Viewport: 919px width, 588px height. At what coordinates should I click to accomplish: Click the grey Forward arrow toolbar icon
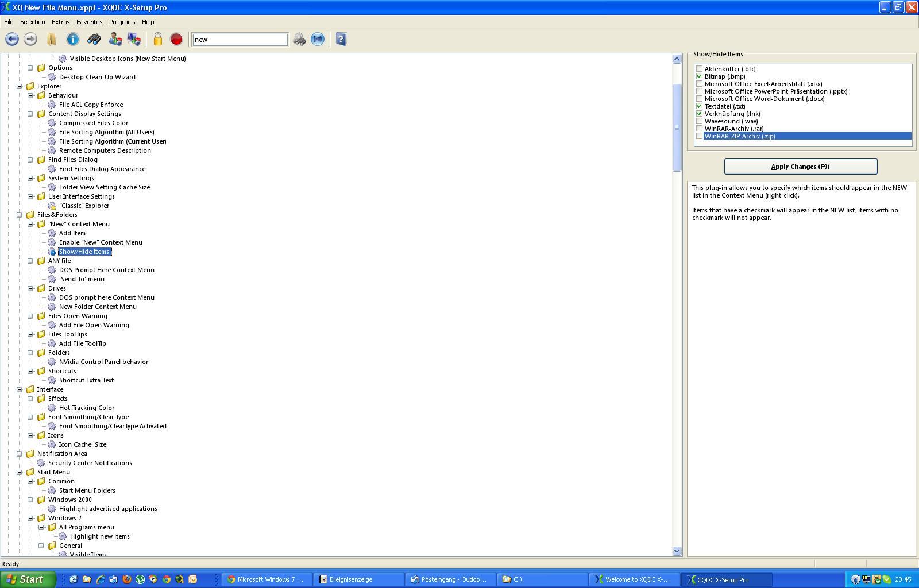[x=30, y=39]
